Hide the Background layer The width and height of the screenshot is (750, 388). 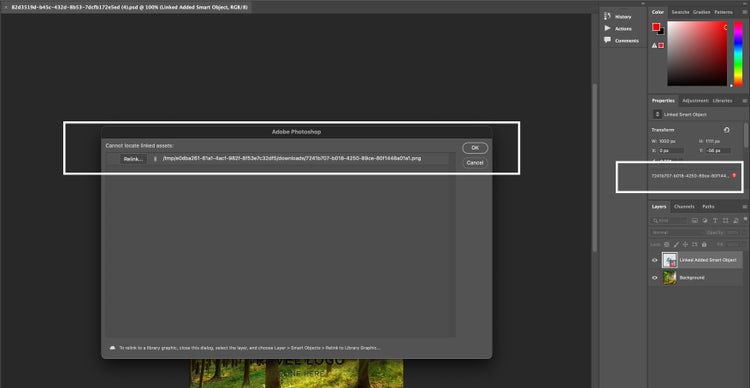coord(655,277)
